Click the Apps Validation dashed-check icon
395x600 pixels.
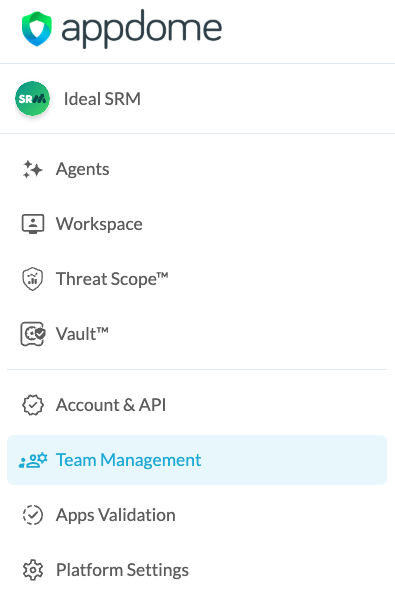click(x=33, y=515)
